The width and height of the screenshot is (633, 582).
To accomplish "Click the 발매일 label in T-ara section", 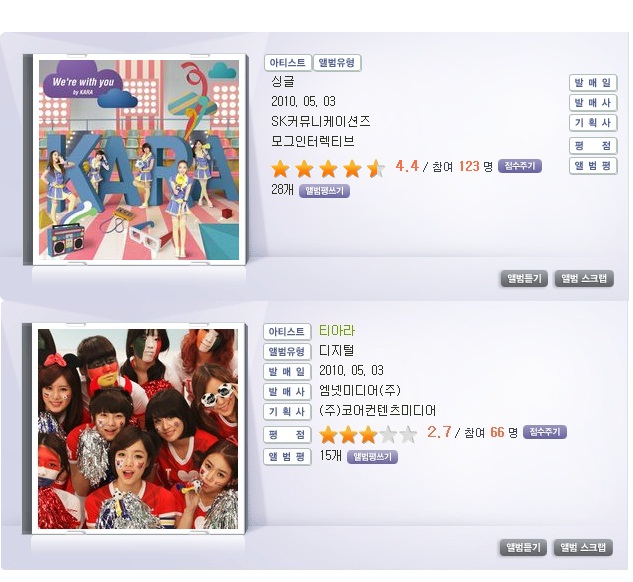I will 287,372.
